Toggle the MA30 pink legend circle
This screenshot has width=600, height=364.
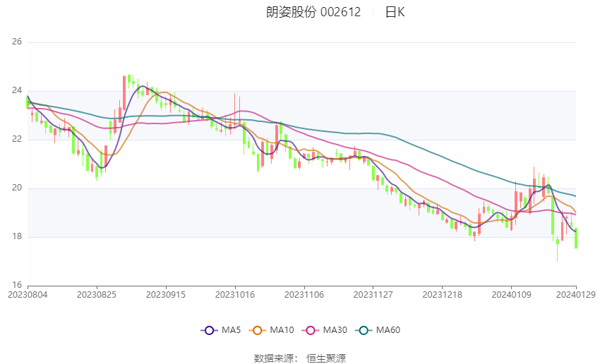pos(311,330)
